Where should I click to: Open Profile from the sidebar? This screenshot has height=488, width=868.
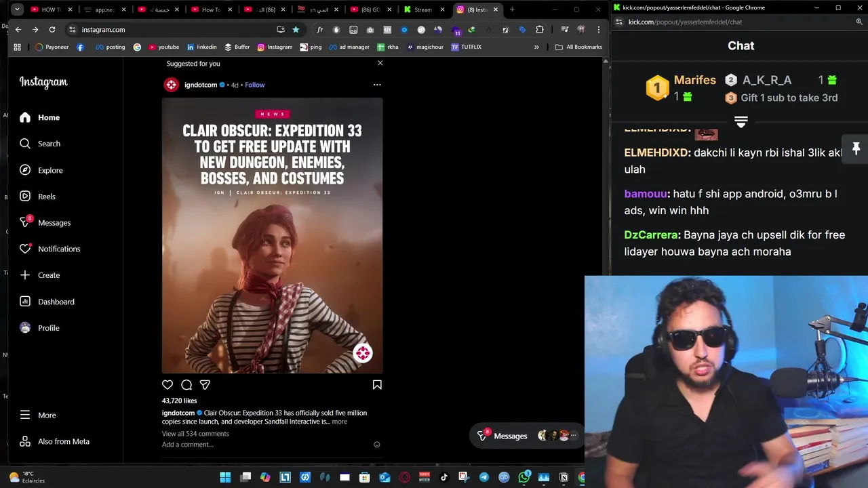click(x=40, y=328)
